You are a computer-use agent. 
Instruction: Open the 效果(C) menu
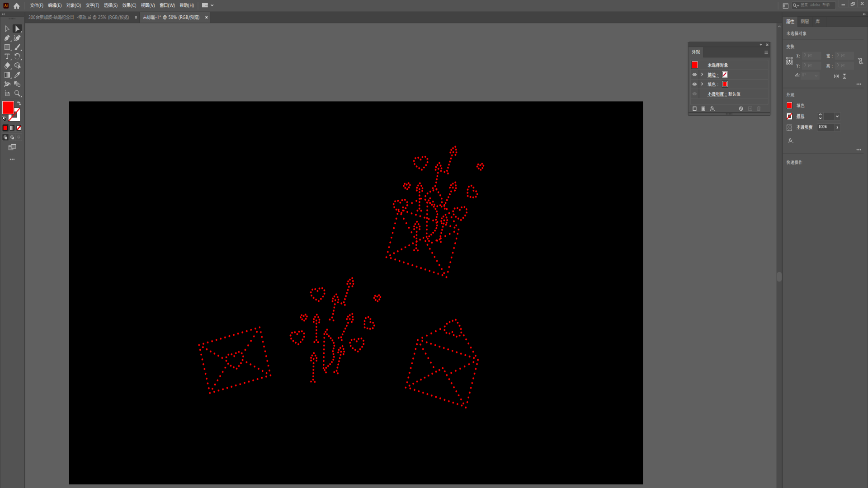point(129,5)
